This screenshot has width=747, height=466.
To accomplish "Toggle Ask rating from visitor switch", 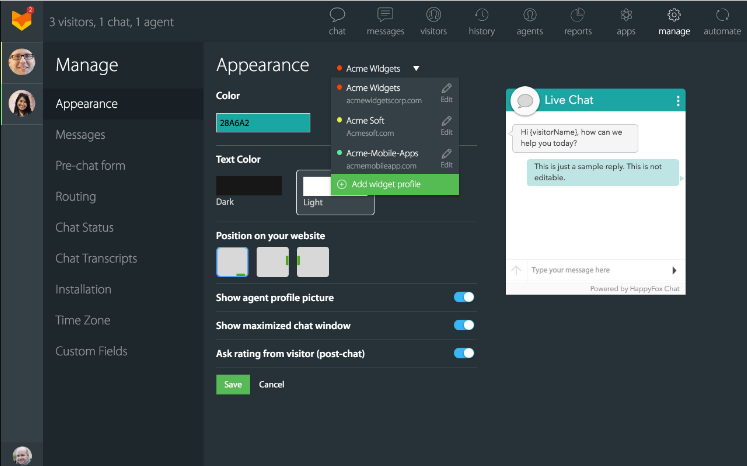I will click(x=464, y=353).
